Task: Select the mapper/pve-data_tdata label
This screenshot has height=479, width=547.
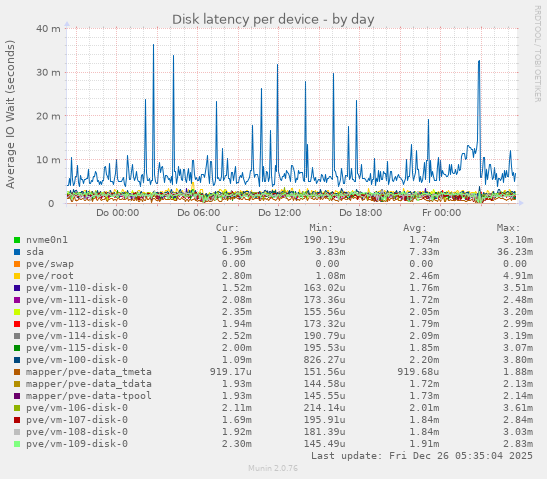Action: coord(89,384)
